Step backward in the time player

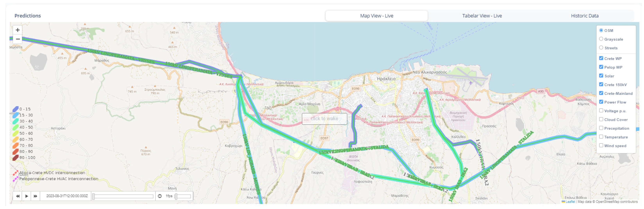click(x=18, y=196)
